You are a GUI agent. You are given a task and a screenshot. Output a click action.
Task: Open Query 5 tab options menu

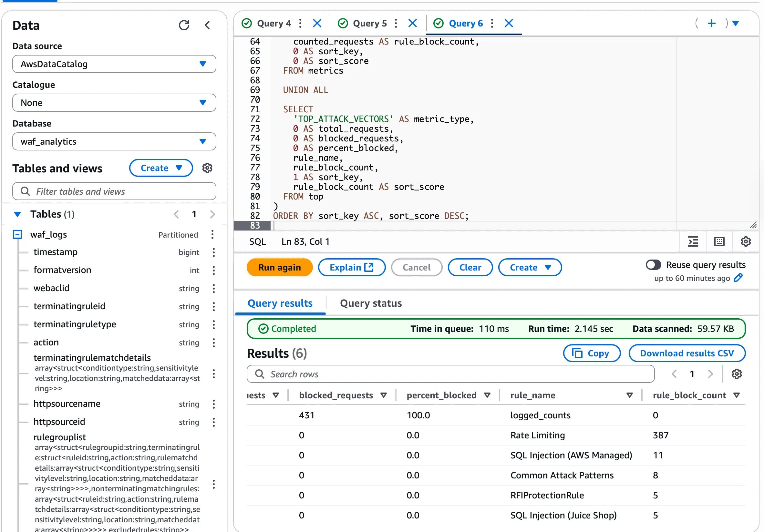[x=396, y=23]
